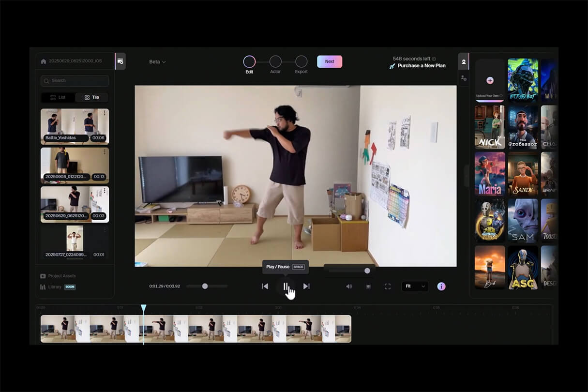Open the media import icon beside project name

120,61
